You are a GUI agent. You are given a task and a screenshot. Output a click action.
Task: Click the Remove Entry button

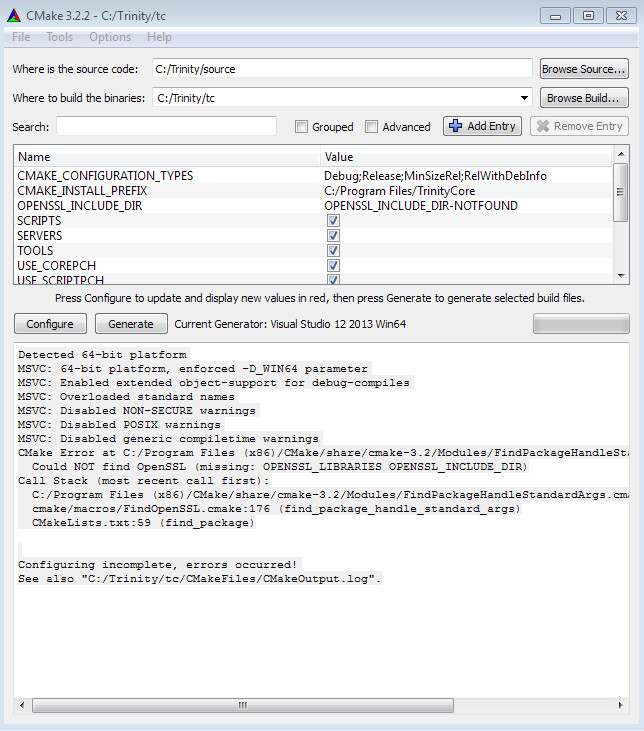coord(579,126)
